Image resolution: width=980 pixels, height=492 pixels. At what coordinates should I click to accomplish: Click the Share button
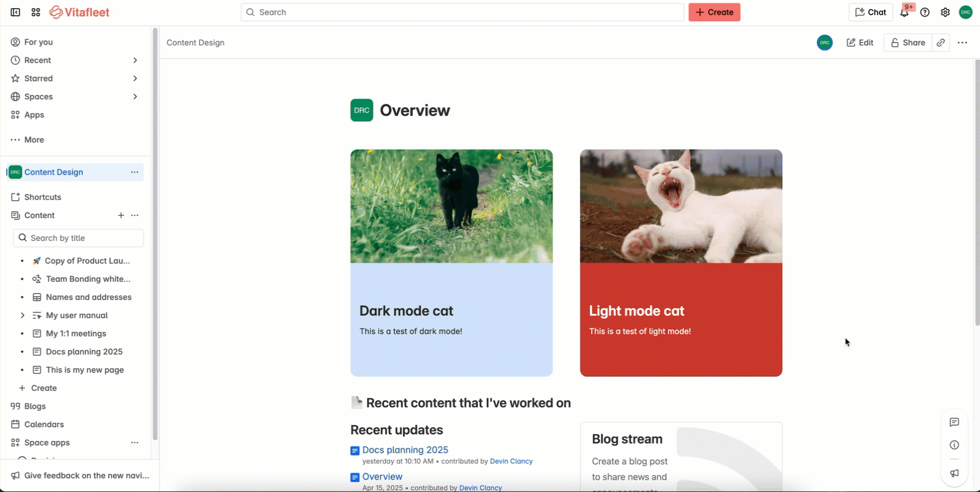[x=908, y=43]
